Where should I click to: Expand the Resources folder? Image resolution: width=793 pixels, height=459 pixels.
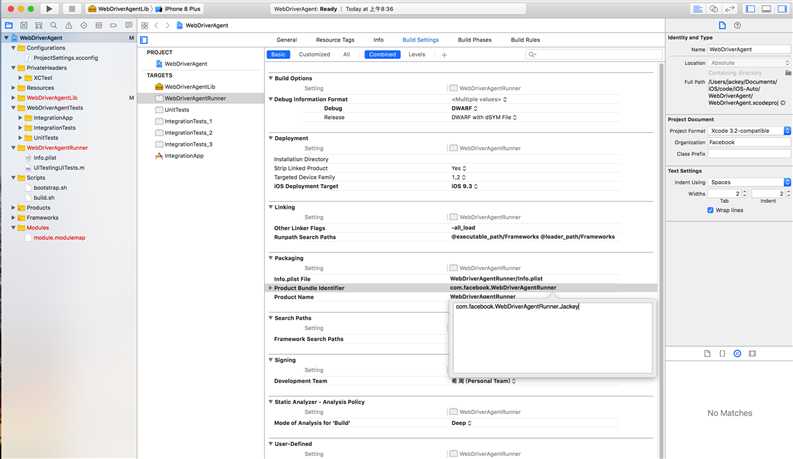pyautogui.click(x=14, y=87)
